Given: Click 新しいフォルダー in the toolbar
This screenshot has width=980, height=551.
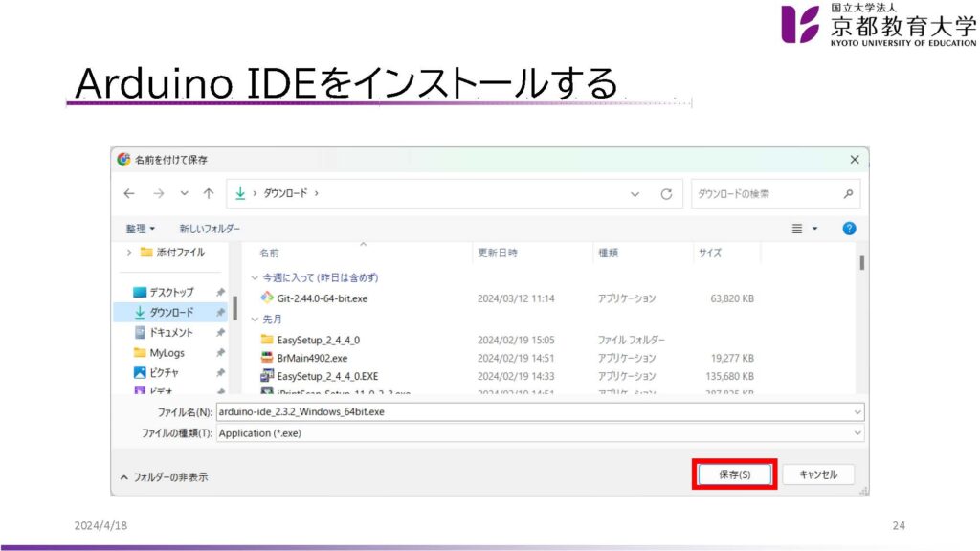Looking at the screenshot, I should (x=210, y=229).
